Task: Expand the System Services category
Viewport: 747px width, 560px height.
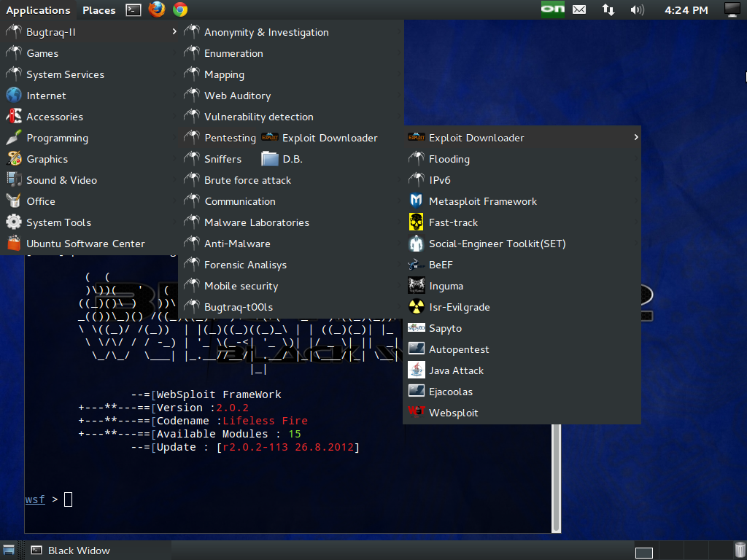Action: click(x=89, y=74)
